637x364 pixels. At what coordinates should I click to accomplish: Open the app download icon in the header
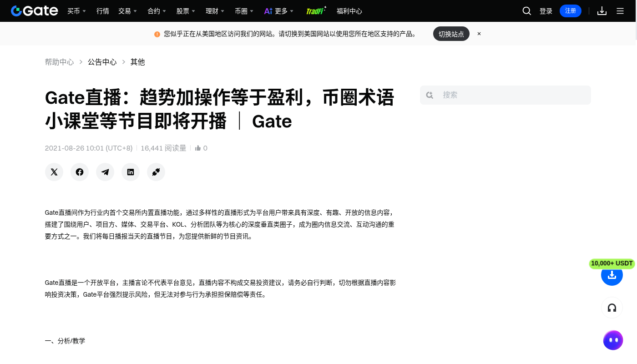[x=602, y=11]
